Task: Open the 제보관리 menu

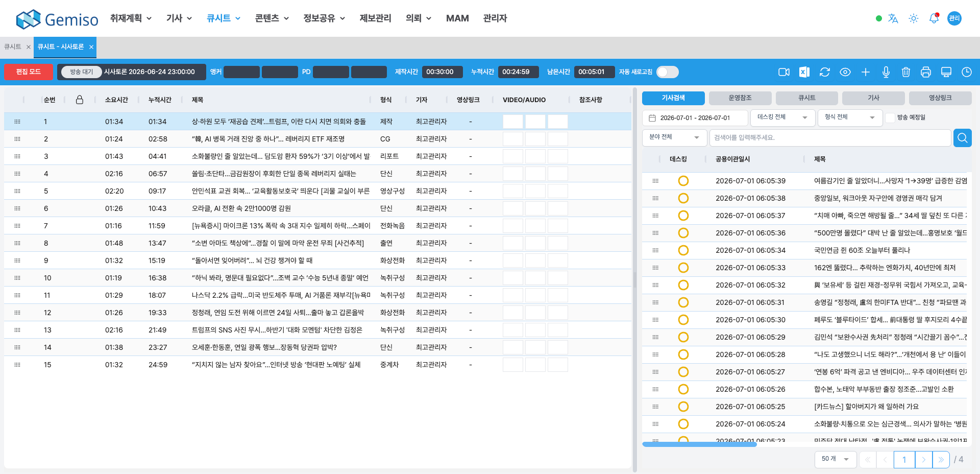Action: pyautogui.click(x=375, y=18)
